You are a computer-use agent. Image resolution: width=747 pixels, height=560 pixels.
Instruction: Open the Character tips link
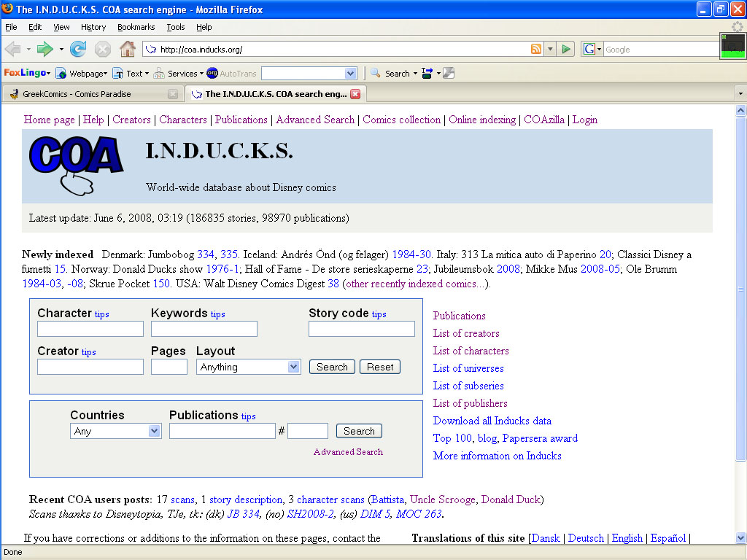(x=101, y=314)
